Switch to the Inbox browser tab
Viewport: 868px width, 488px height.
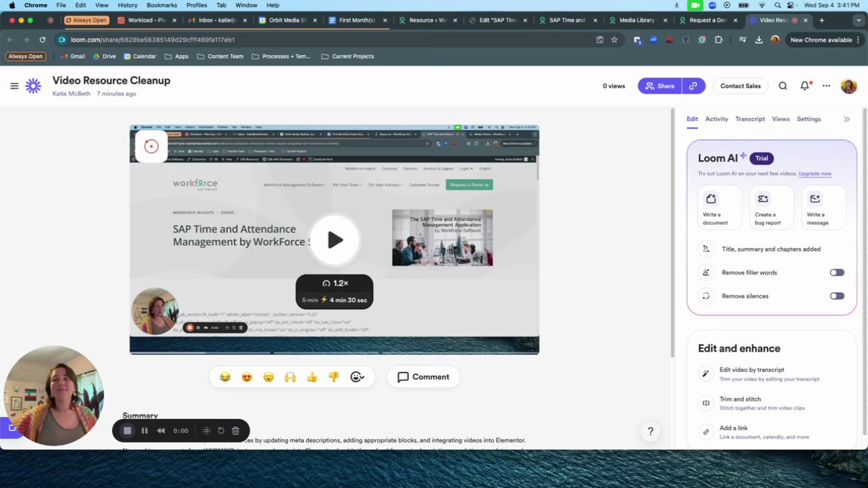click(x=217, y=20)
